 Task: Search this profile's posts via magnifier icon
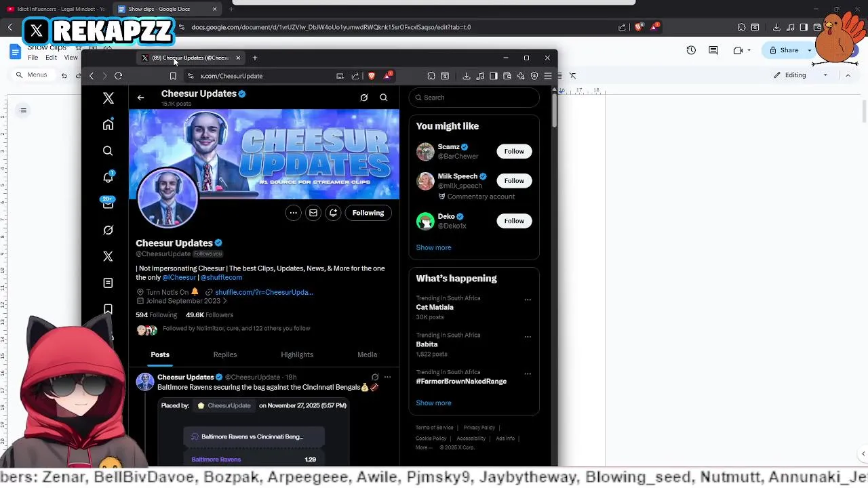pyautogui.click(x=384, y=98)
